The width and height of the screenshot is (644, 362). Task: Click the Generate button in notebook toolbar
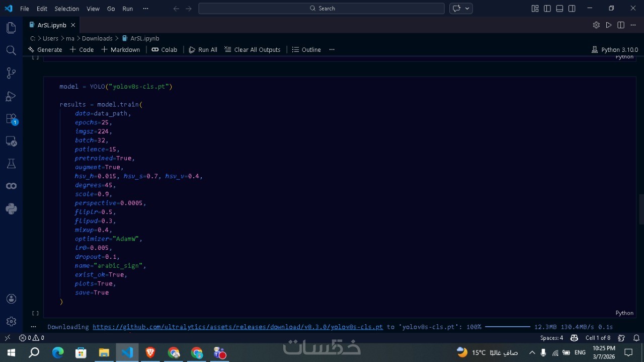[x=45, y=49]
